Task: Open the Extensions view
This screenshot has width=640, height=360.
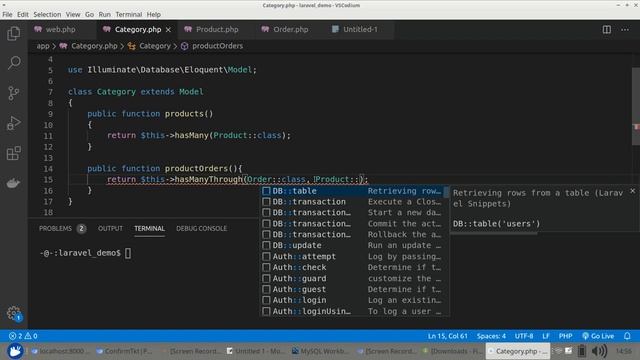Action: point(13,153)
